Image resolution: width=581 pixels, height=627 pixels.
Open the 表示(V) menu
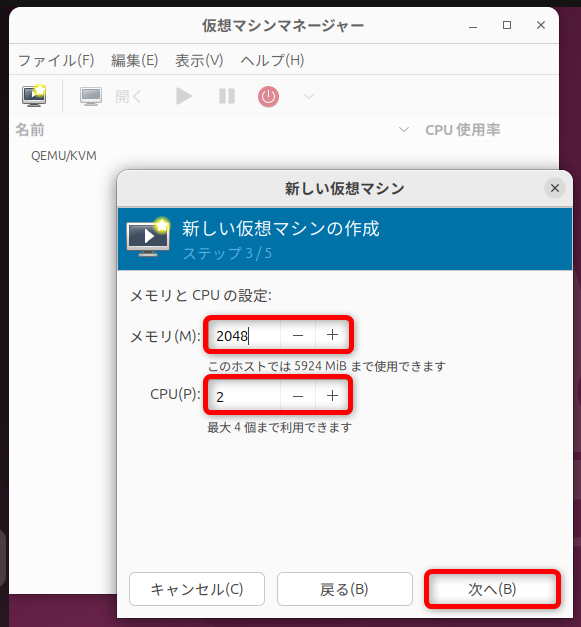pos(199,60)
